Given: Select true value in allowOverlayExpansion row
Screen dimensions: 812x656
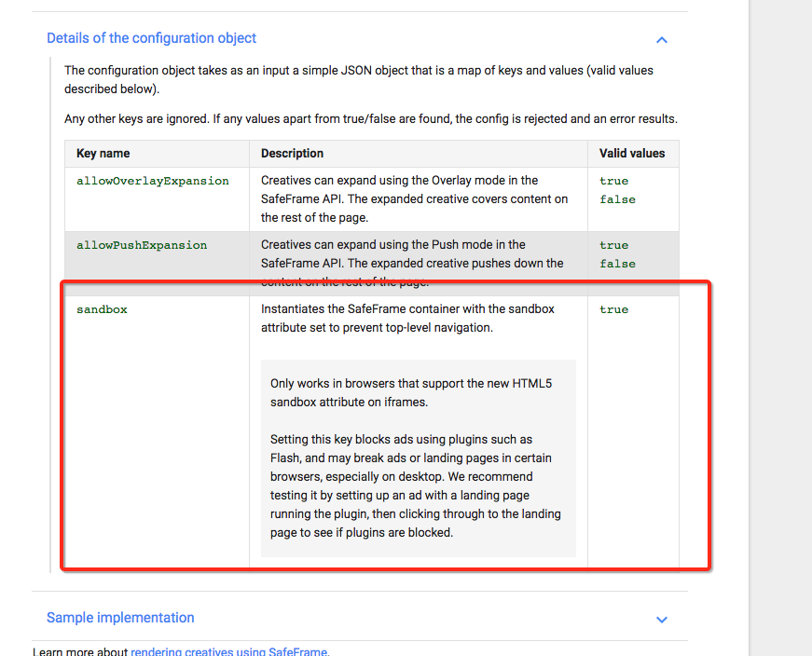Looking at the screenshot, I should [613, 181].
